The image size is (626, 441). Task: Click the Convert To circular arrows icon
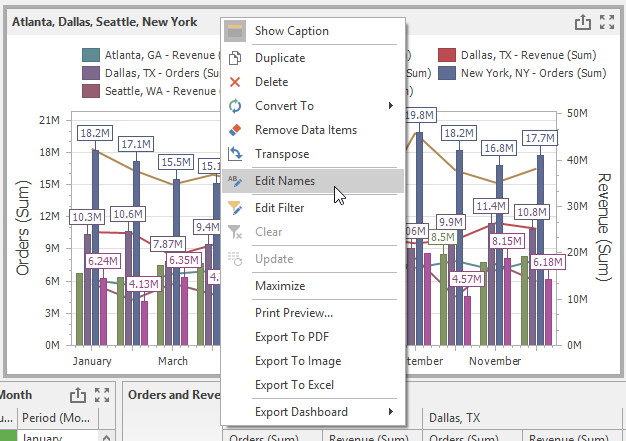(235, 106)
